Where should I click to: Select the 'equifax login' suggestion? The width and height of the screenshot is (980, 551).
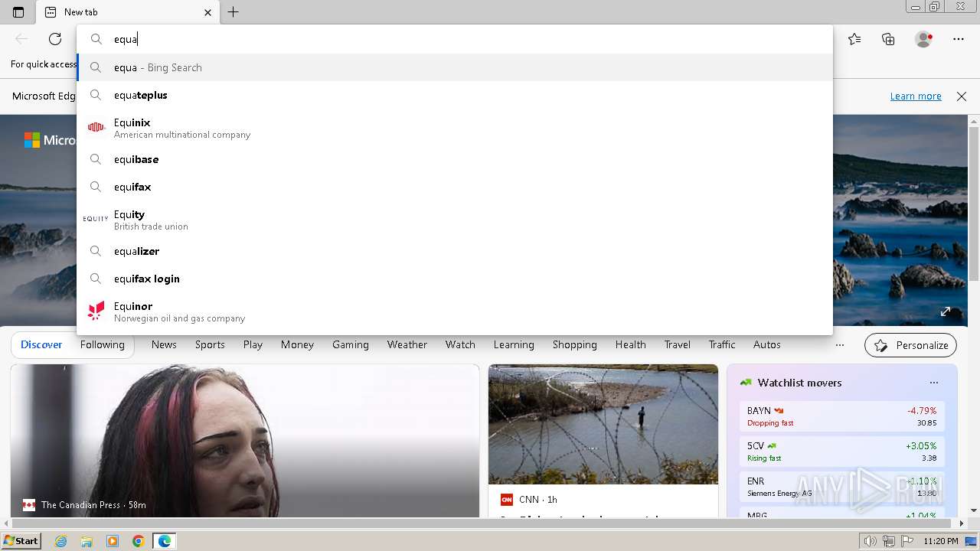[455, 279]
